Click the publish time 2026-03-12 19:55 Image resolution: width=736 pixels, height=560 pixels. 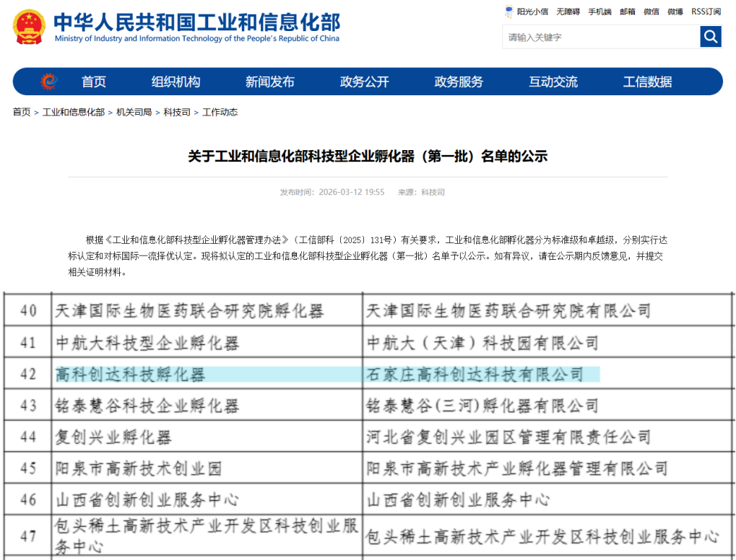click(x=352, y=192)
